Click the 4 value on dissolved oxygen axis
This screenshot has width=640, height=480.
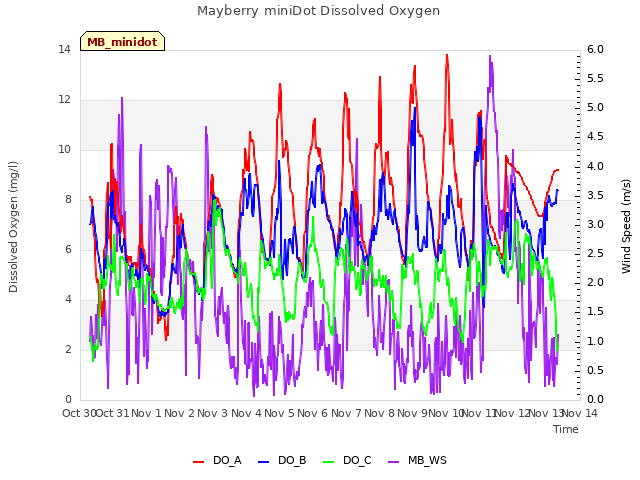68,300
